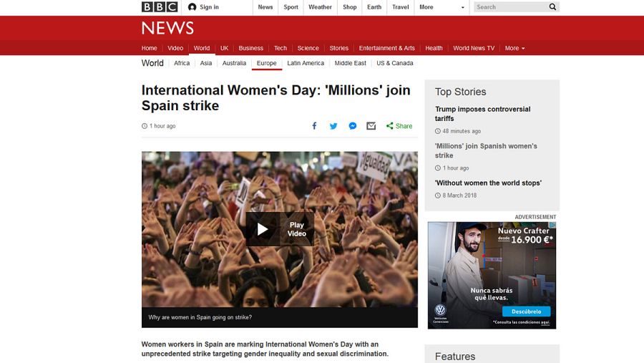Go to News Home tab
Screen dimensions: 644x363
click(149, 48)
